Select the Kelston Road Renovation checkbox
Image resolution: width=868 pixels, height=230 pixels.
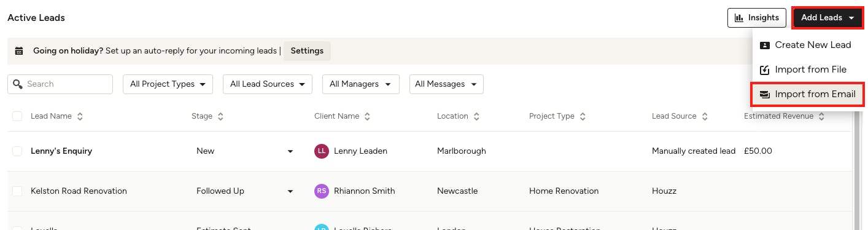point(17,191)
